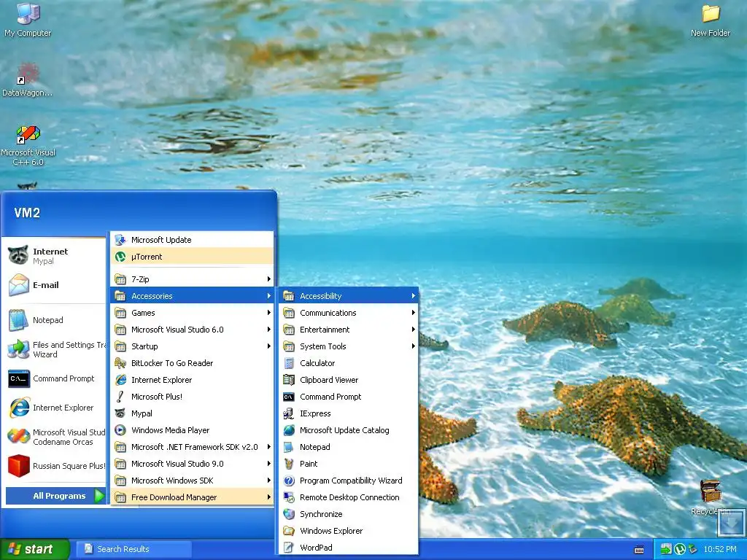
Task: Expand Microsoft Windows SDK folder
Action: pyautogui.click(x=192, y=481)
